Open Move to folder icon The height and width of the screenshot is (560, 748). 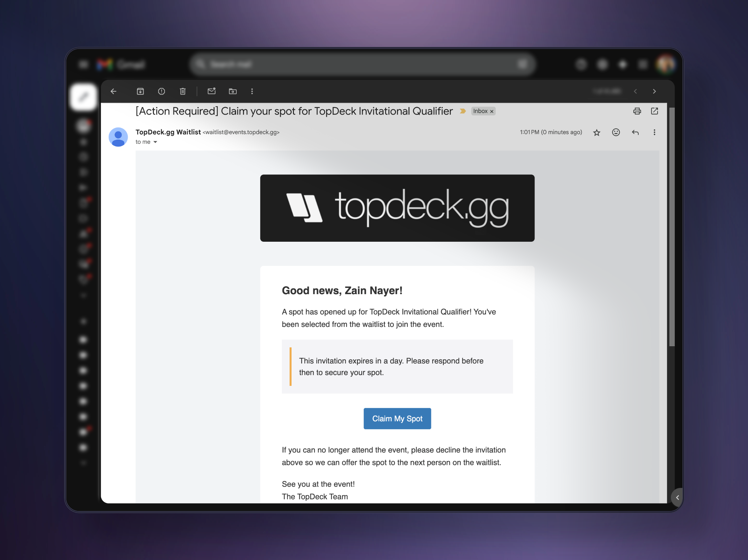point(233,91)
